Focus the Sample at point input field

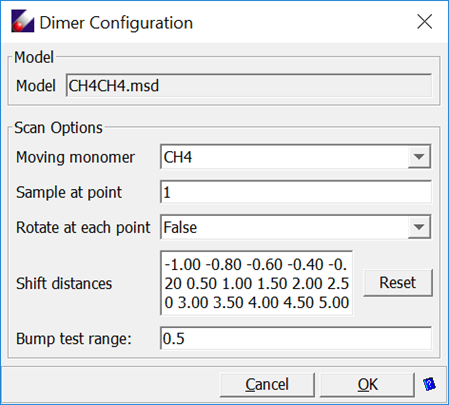pos(296,192)
